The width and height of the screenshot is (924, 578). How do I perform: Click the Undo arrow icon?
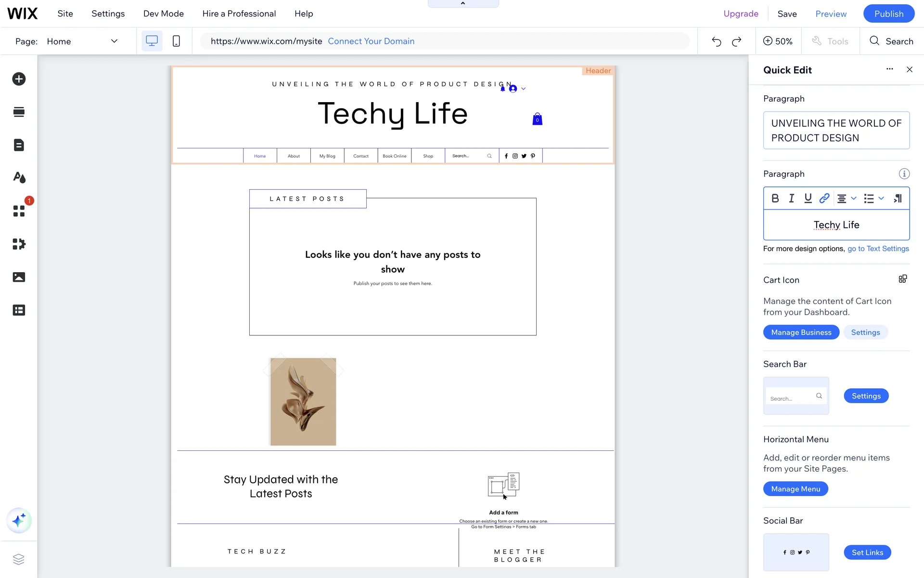tap(716, 41)
